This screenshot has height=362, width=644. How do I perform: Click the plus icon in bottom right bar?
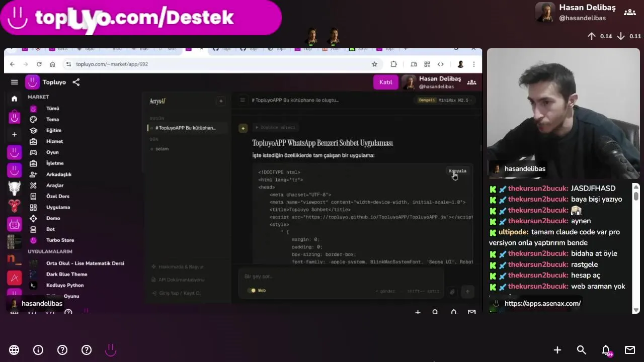tap(557, 350)
